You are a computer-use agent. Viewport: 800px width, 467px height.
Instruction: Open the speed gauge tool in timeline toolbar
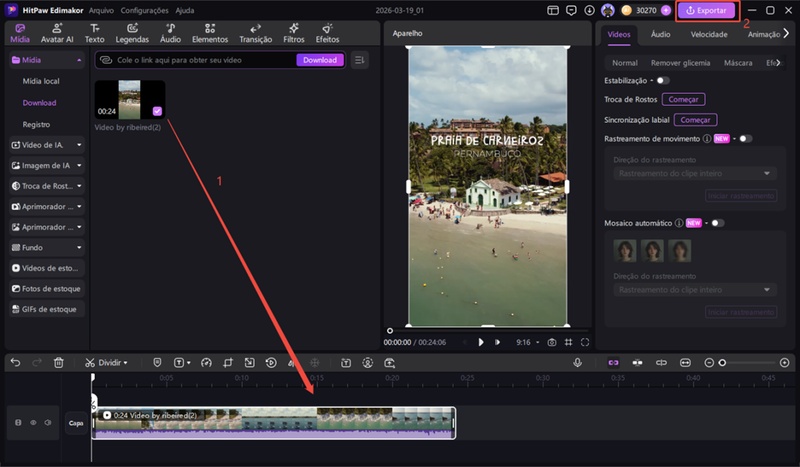tap(206, 362)
